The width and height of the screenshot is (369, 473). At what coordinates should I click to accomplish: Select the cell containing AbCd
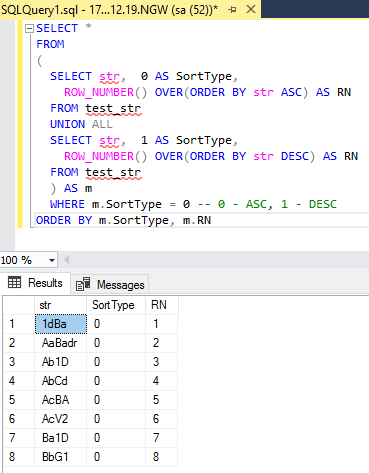(61, 381)
